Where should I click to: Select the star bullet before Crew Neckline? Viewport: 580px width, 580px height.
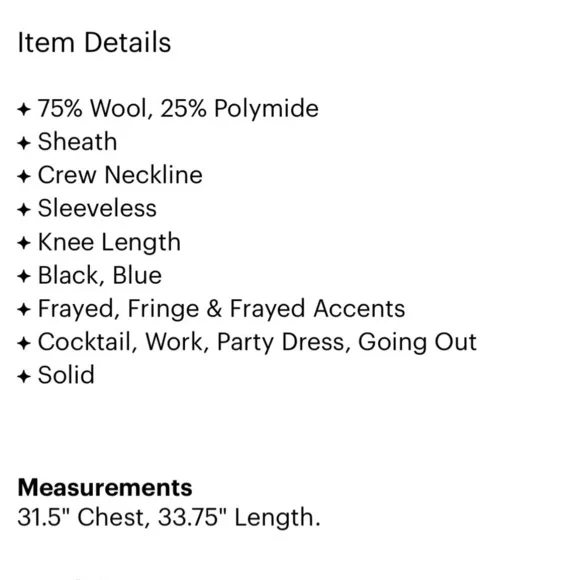(24, 176)
